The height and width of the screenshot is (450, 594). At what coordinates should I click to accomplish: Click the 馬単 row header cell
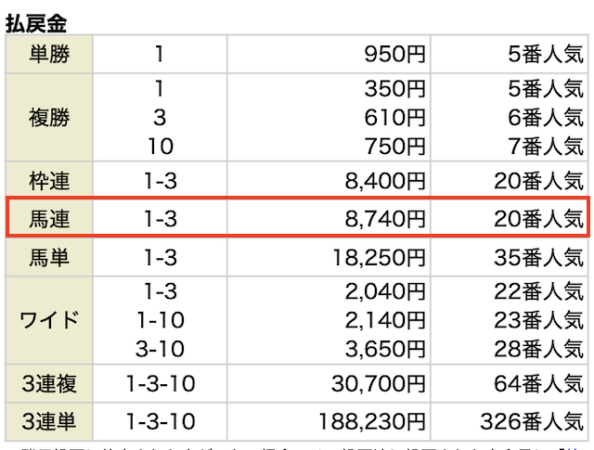pos(49,258)
